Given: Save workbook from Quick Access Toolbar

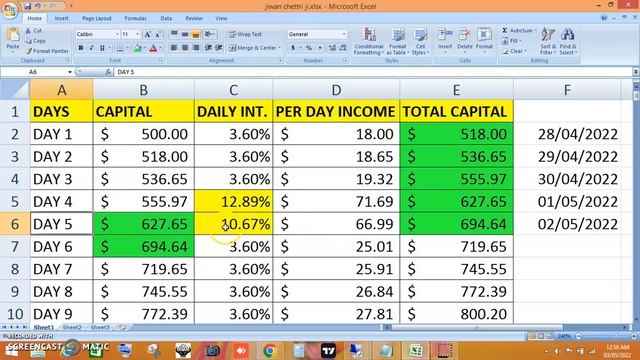Looking at the screenshot, I should [x=27, y=6].
